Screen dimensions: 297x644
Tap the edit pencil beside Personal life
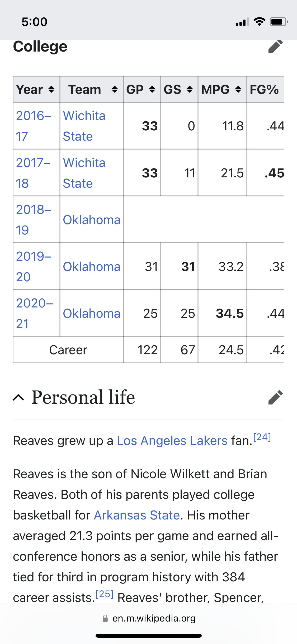275,397
